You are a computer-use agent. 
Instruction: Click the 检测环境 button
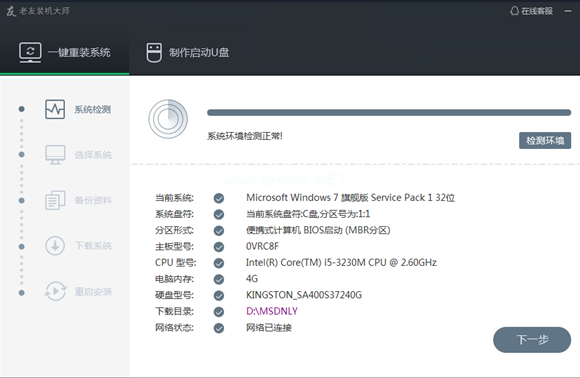coord(545,141)
